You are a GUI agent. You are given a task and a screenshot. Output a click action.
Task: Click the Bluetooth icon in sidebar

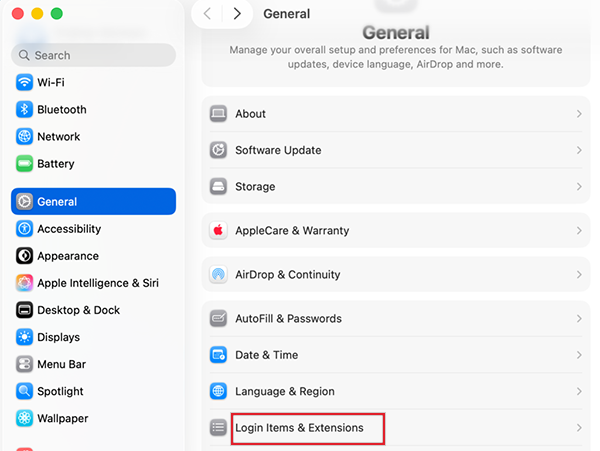point(24,109)
